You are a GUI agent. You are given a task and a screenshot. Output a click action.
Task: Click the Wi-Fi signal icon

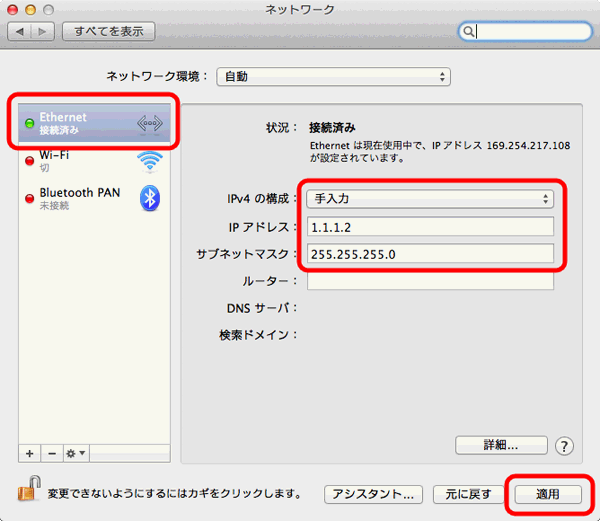[x=150, y=160]
